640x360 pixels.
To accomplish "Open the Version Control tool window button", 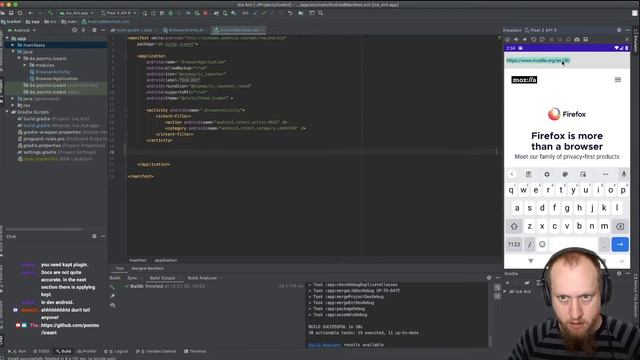I will click(x=156, y=351).
